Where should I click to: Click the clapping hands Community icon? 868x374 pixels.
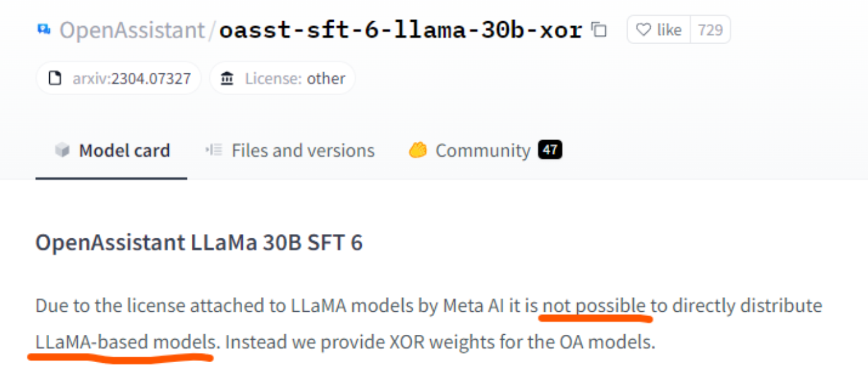418,149
